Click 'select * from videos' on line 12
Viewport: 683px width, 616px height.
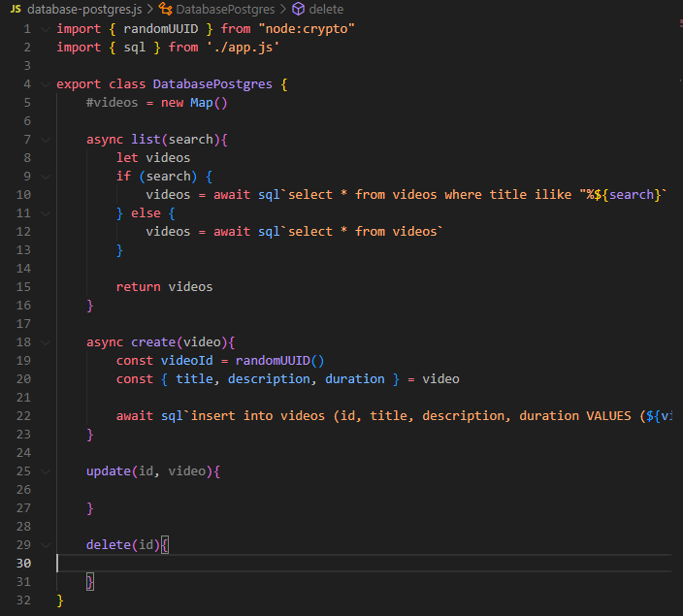click(362, 232)
